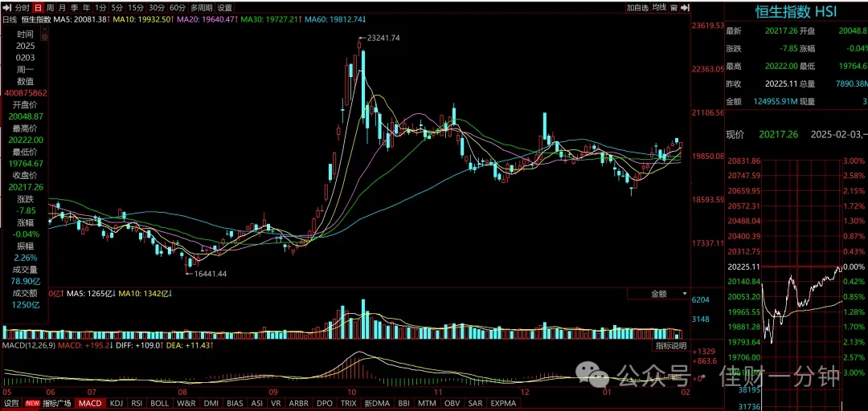Select the KDJ indicator tab
Viewport: 868px width, 411px height.
[x=117, y=403]
